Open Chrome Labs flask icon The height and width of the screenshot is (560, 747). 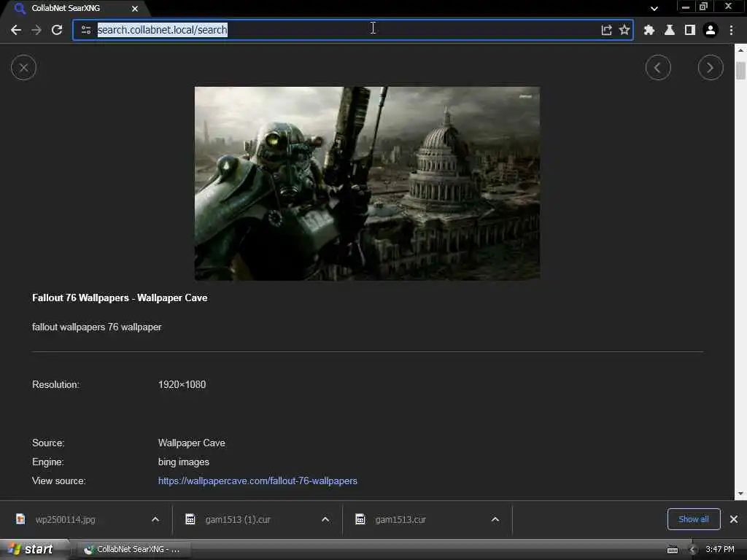point(670,30)
